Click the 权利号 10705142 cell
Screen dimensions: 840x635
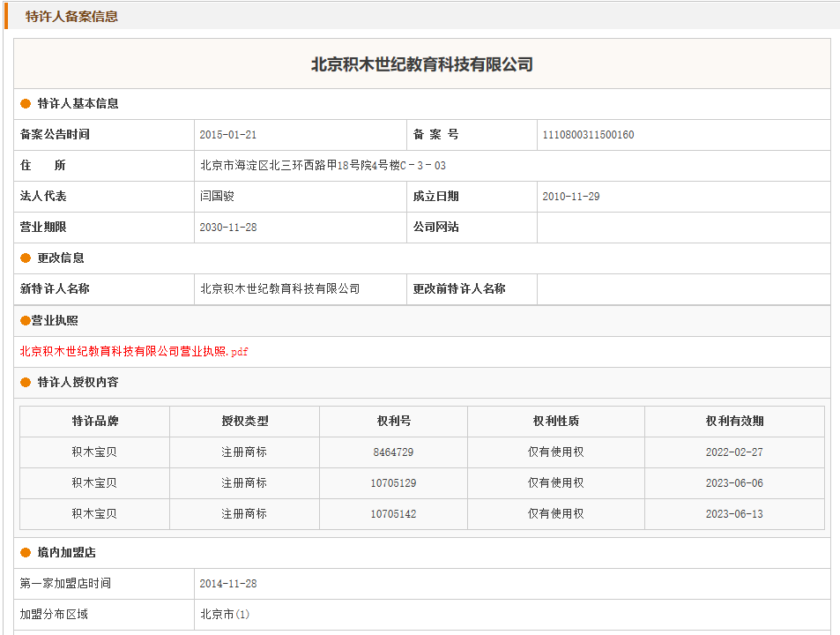392,514
